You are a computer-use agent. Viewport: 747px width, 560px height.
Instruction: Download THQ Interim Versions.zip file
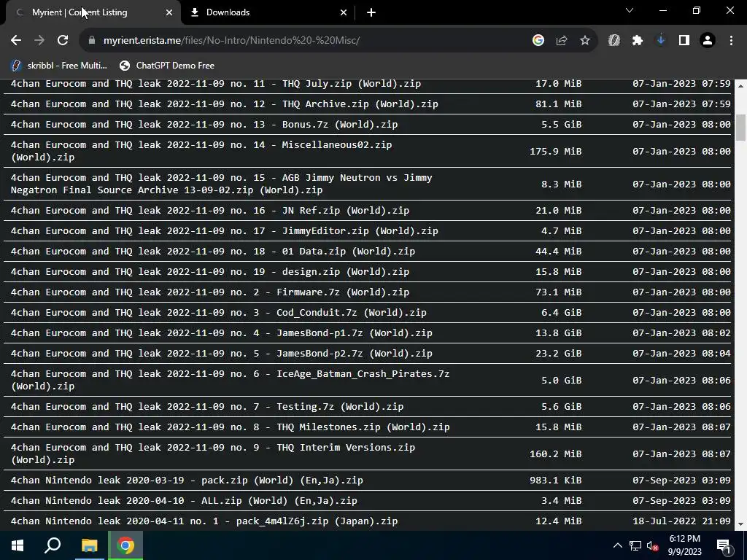pyautogui.click(x=213, y=454)
